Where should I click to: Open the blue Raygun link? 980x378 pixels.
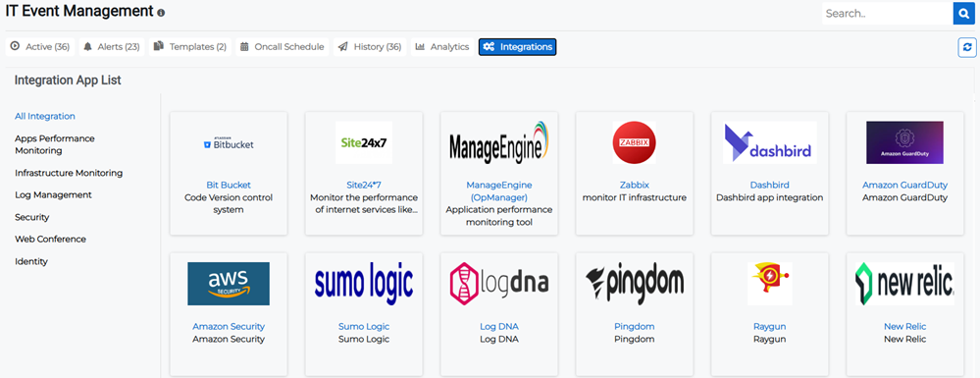coord(770,327)
